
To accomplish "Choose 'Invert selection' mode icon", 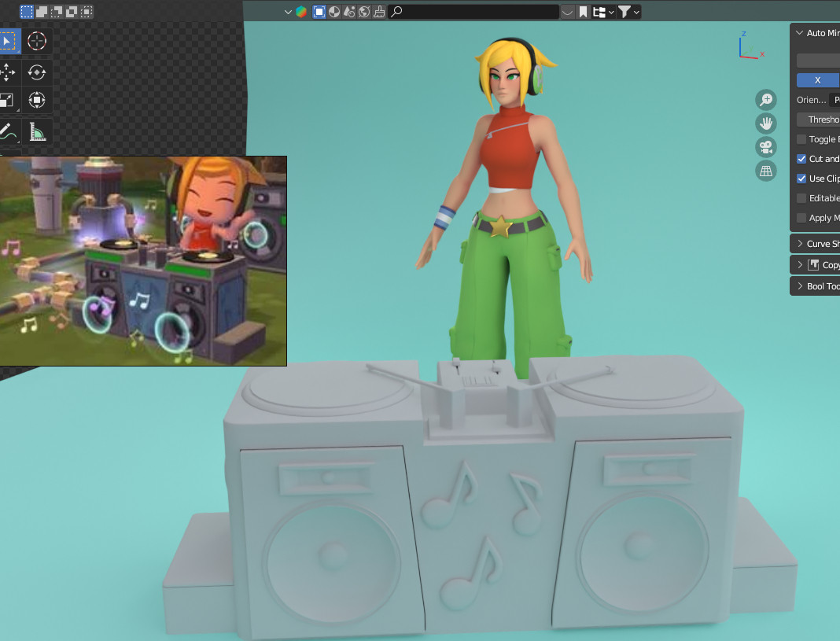I will click(72, 11).
